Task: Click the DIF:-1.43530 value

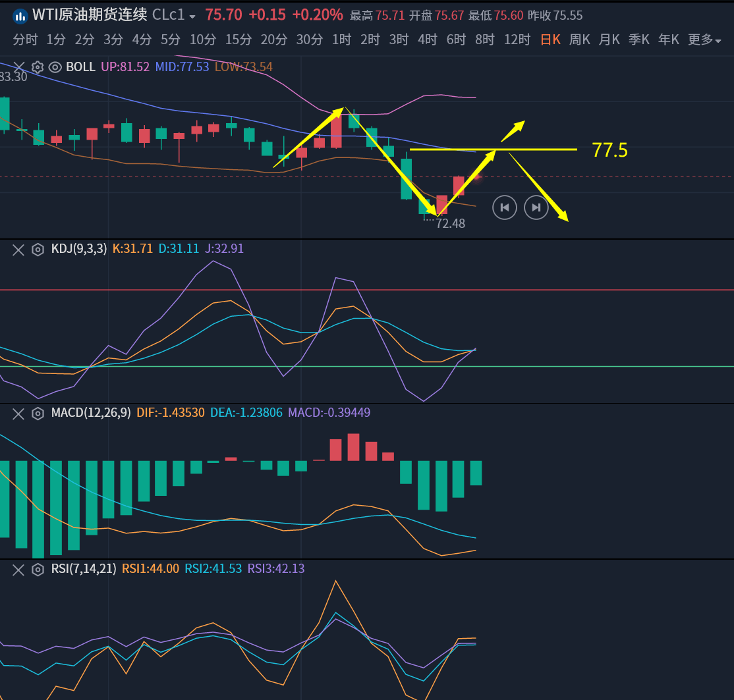Action: [171, 413]
